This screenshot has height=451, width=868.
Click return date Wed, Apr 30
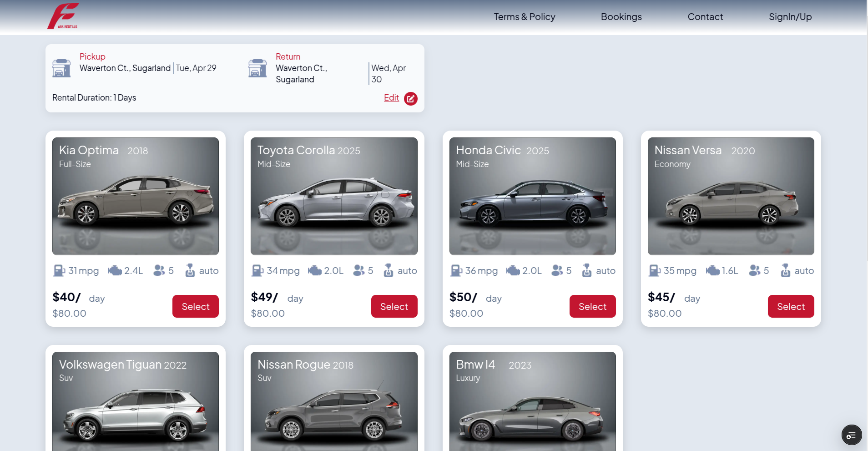tap(389, 74)
